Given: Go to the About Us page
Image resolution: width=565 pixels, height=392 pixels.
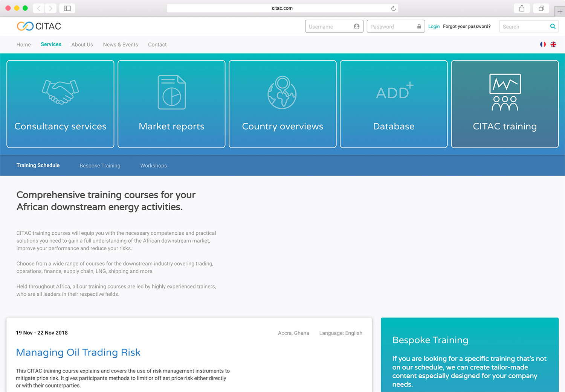Looking at the screenshot, I should [x=82, y=45].
